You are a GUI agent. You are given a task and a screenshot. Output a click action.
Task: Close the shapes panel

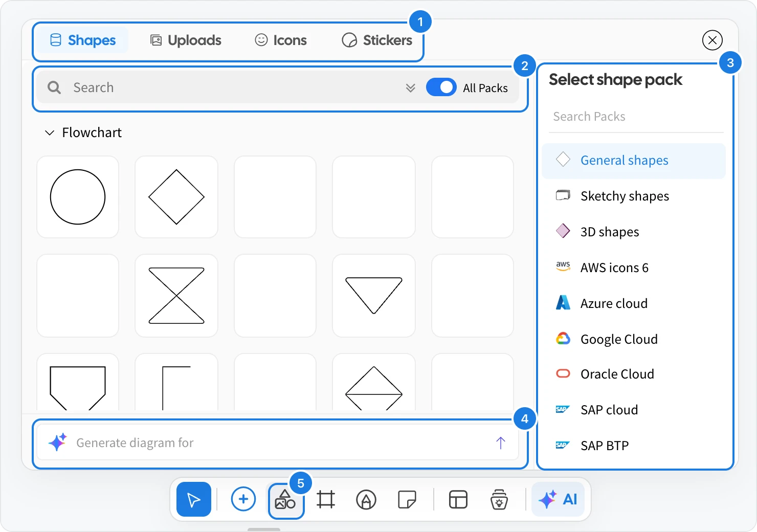coord(713,40)
